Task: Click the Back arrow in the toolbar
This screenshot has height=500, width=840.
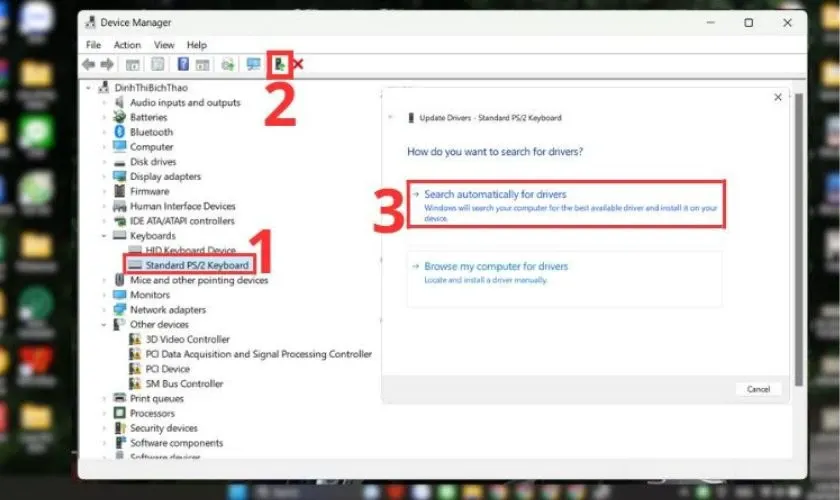Action: (x=88, y=64)
